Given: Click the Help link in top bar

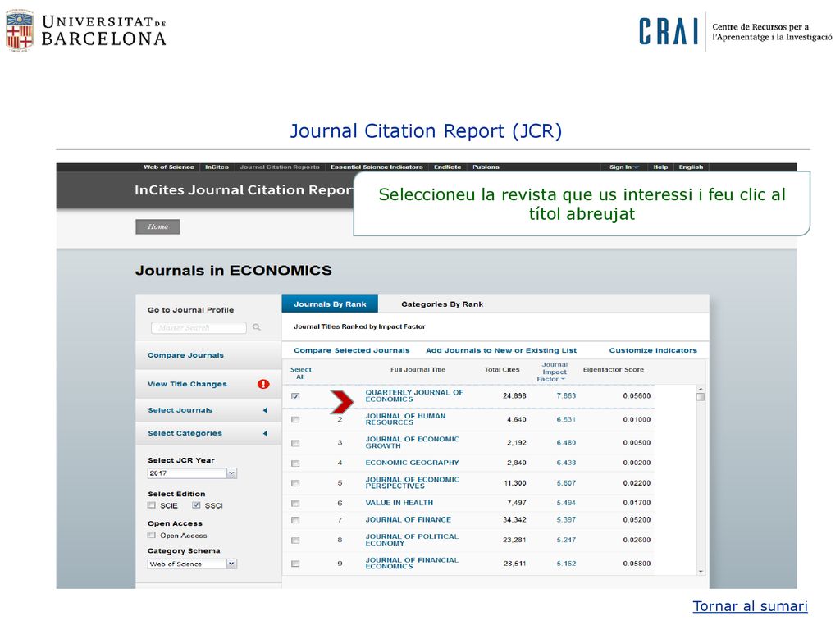Looking at the screenshot, I should click(660, 167).
